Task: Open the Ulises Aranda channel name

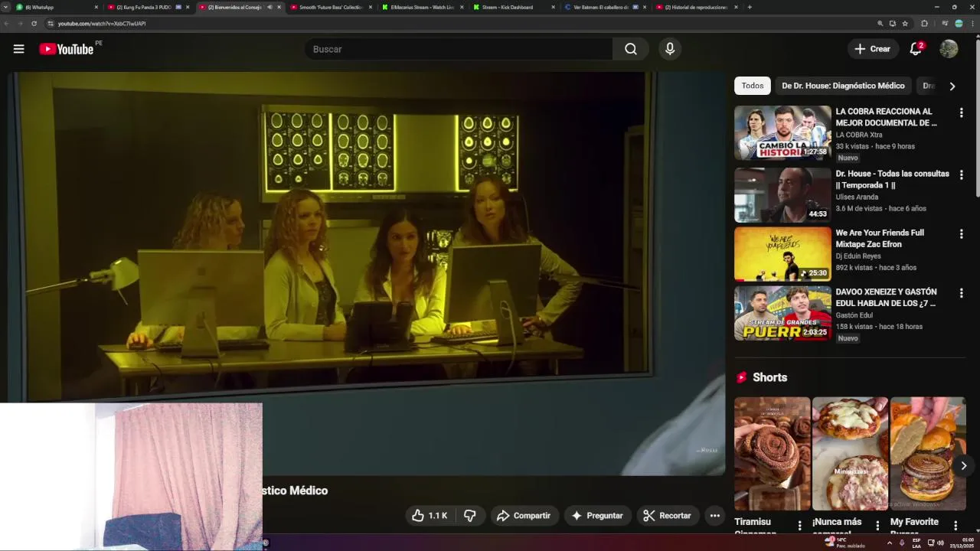Action: click(857, 197)
